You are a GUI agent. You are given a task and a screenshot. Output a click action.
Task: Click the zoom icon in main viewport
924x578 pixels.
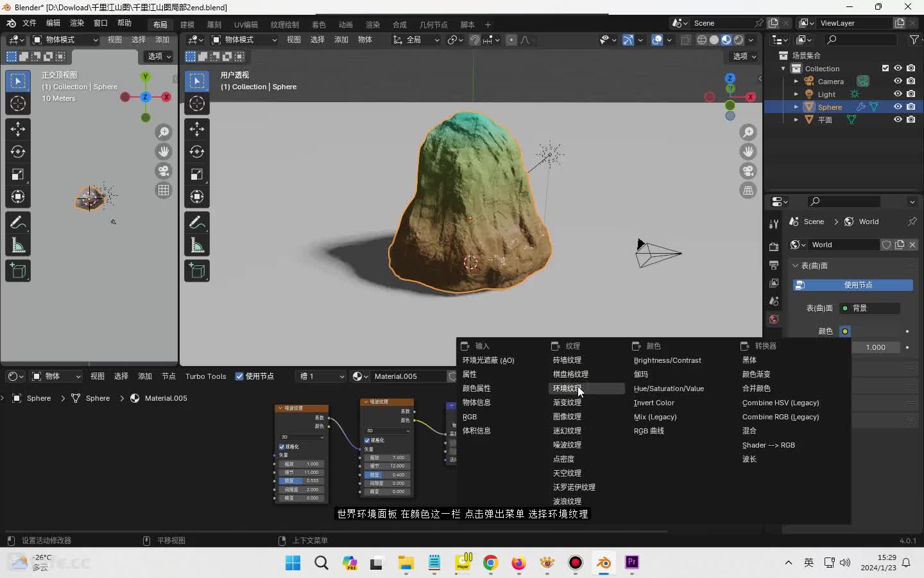point(748,132)
